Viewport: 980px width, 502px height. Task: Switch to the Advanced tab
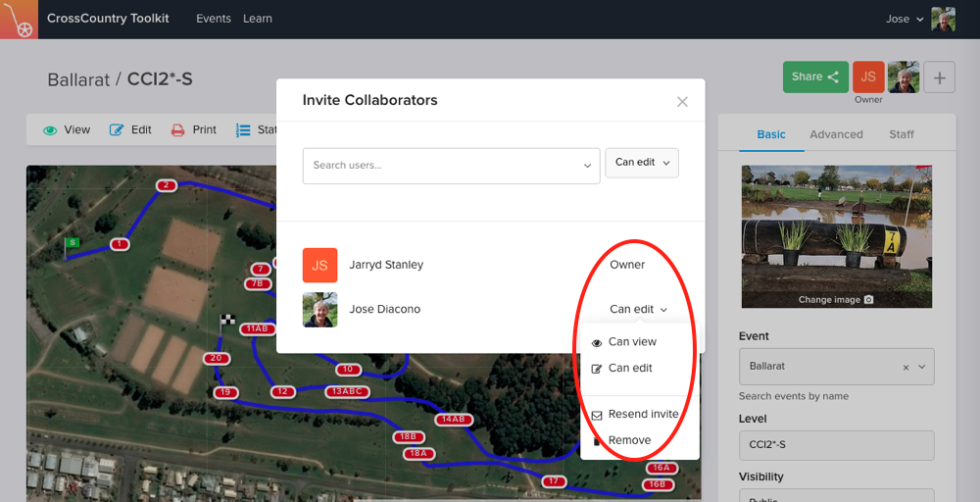(x=836, y=134)
